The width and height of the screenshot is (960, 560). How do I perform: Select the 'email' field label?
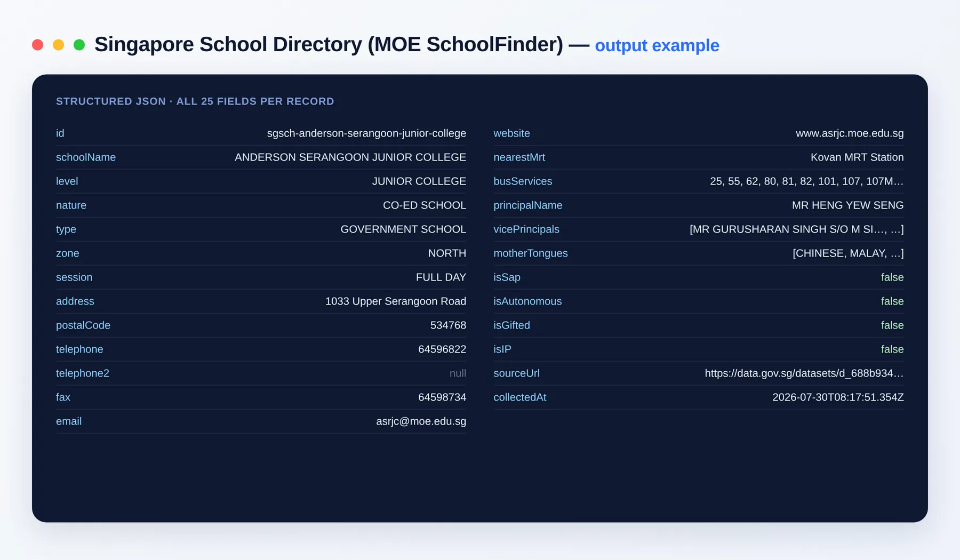pos(69,421)
